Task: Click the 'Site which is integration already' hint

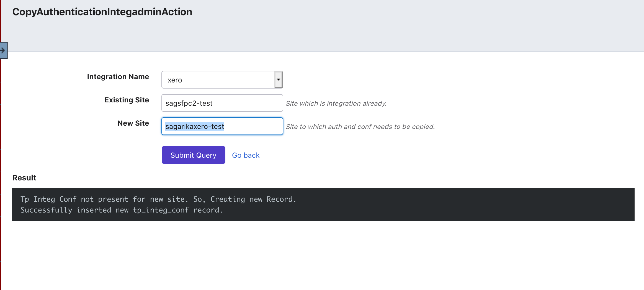Action: [336, 103]
